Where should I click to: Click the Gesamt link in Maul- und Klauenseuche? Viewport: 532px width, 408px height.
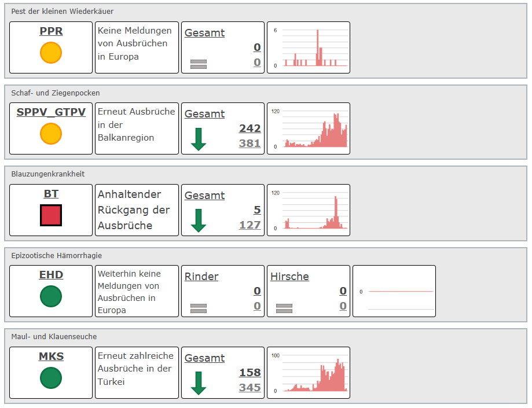tap(204, 358)
